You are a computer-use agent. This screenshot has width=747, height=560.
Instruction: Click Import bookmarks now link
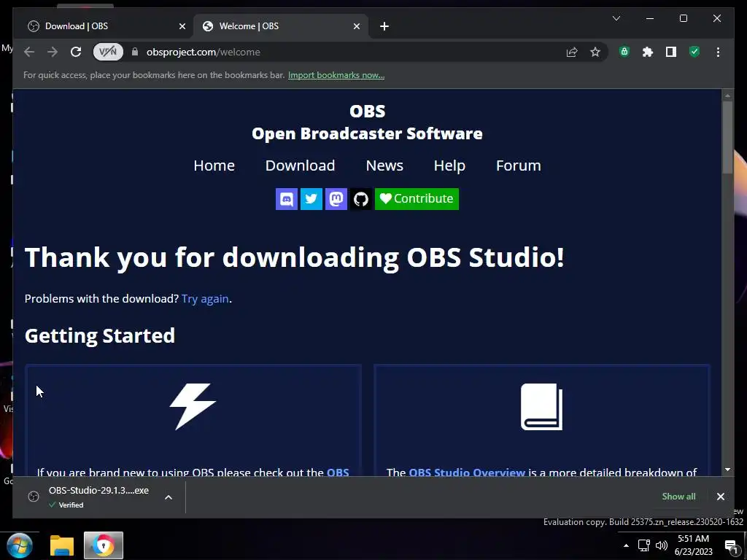336,75
